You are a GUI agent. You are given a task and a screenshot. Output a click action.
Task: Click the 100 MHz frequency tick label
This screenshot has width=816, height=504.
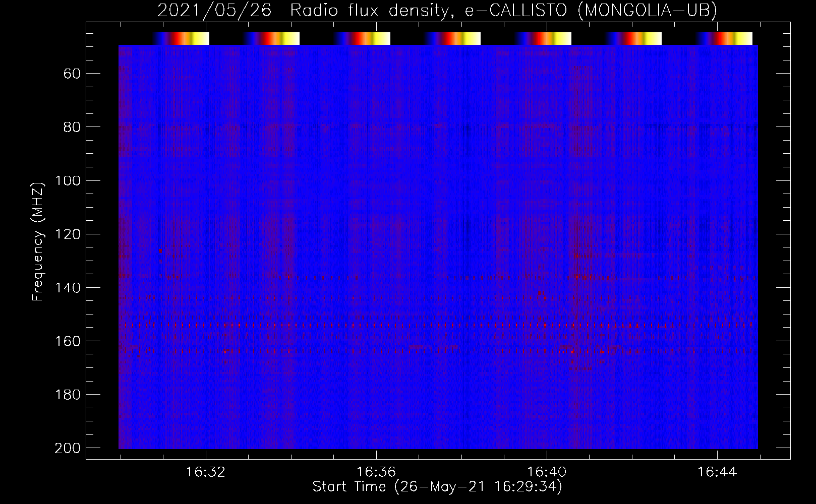click(x=68, y=180)
